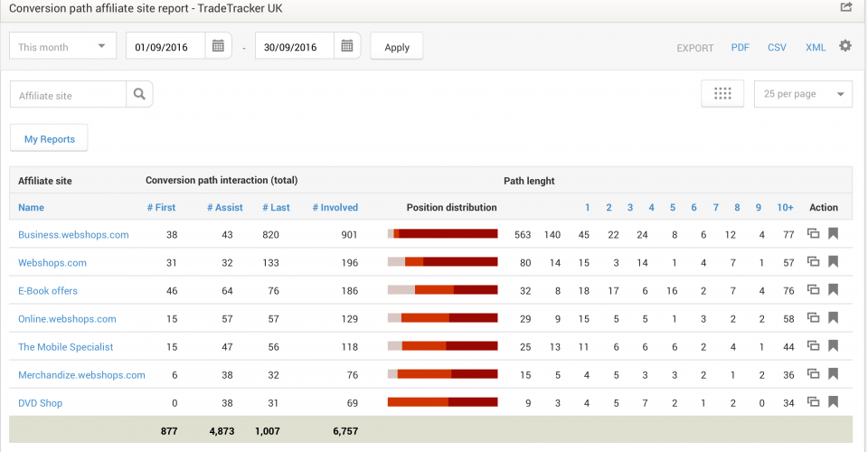Expand the This month period dropdown
This screenshot has width=868, height=452.
(62, 47)
